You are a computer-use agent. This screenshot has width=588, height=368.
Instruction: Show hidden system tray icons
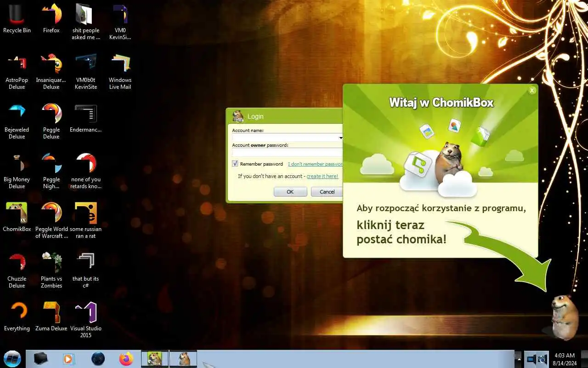point(519,358)
